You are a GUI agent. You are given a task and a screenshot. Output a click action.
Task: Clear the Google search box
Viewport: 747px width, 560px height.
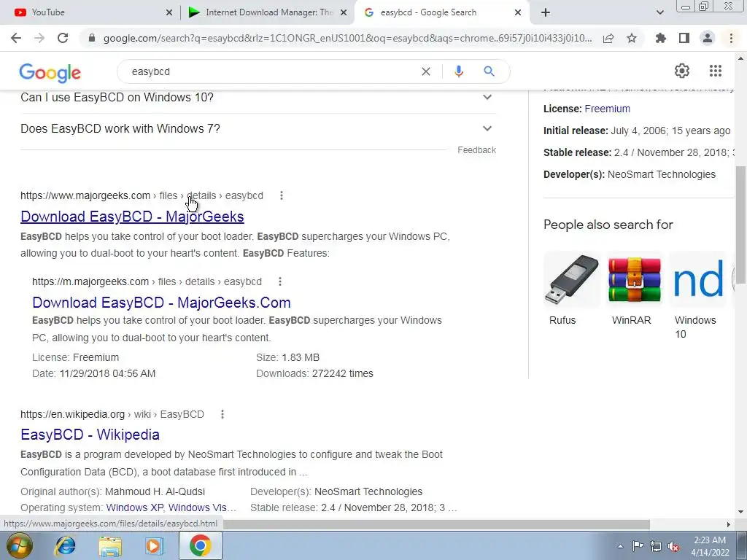(x=426, y=71)
